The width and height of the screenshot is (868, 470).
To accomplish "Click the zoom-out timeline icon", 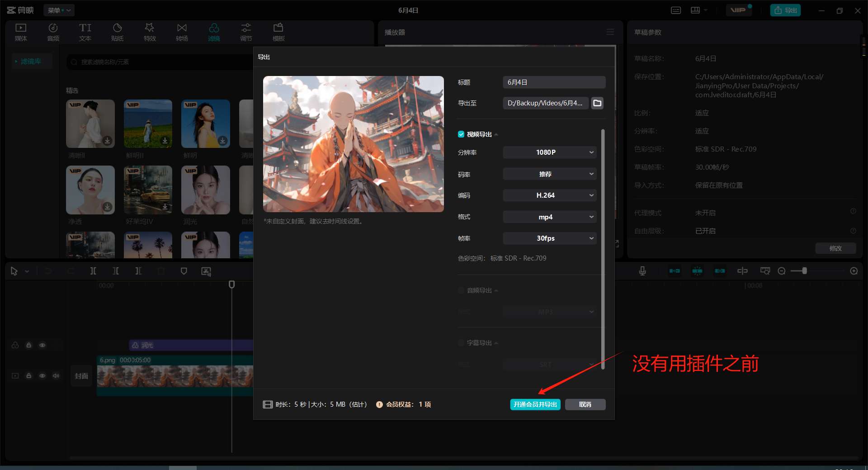I will [x=781, y=271].
